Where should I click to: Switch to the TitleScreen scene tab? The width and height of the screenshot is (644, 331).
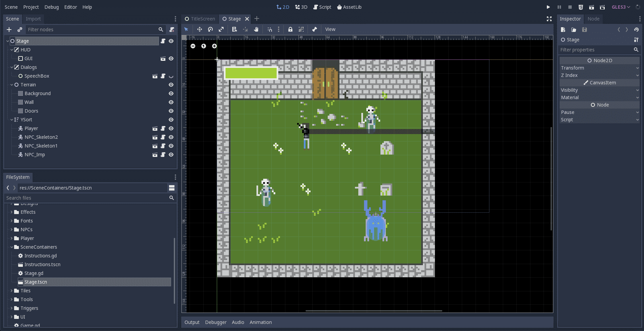(200, 19)
